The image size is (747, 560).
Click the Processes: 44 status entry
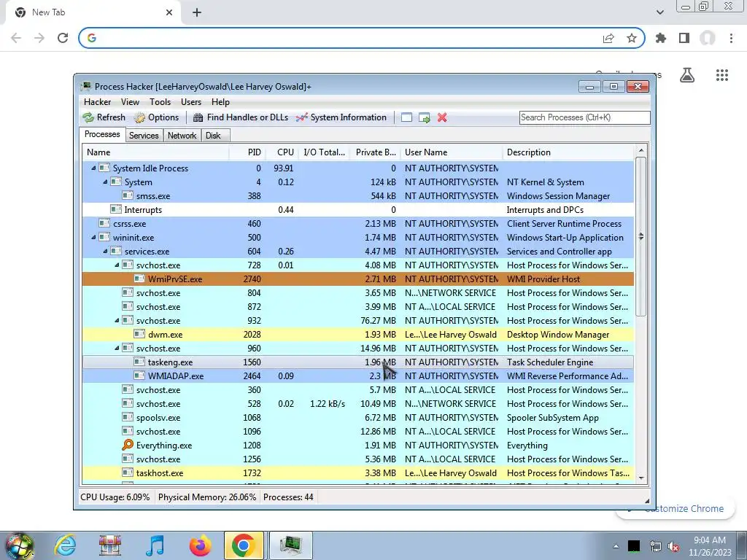click(x=288, y=497)
